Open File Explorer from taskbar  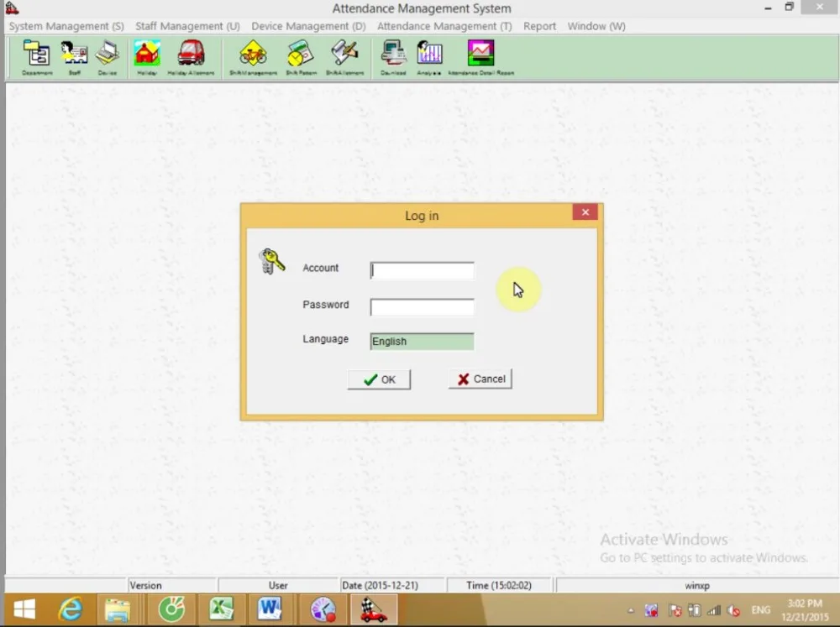[118, 609]
